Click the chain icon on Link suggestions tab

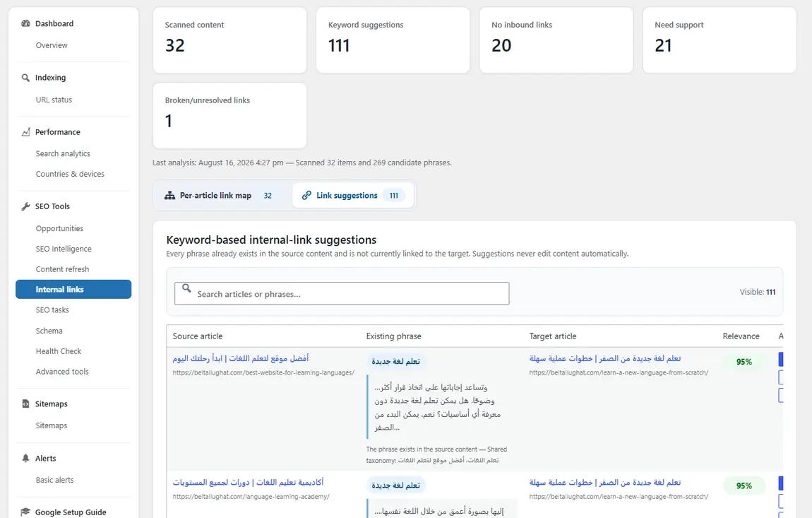(306, 196)
